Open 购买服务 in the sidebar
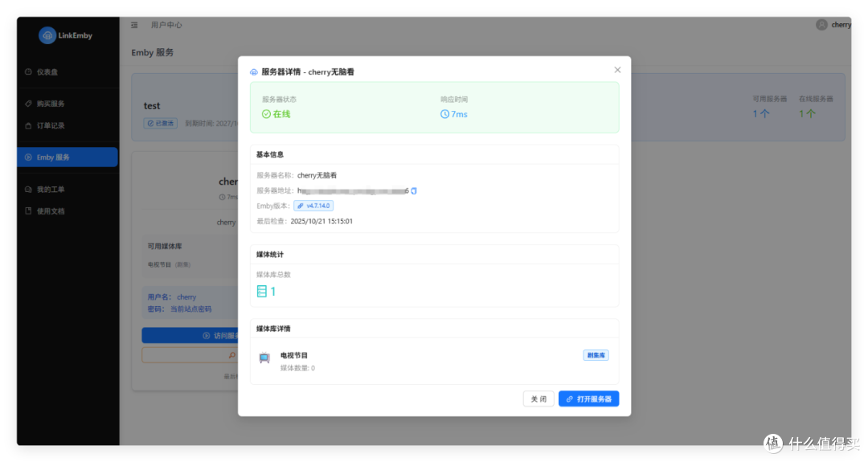 tap(68, 104)
